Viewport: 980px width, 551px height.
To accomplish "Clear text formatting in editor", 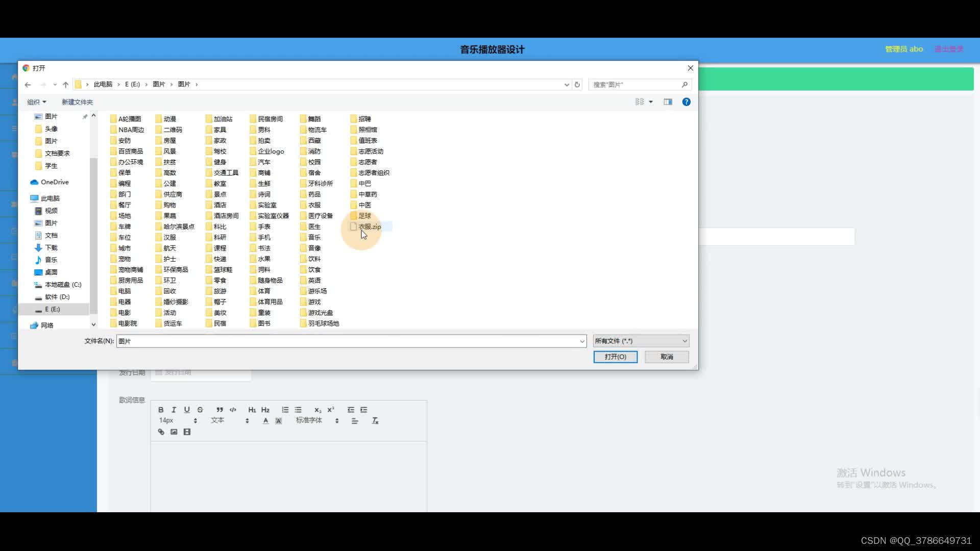I will pos(375,421).
